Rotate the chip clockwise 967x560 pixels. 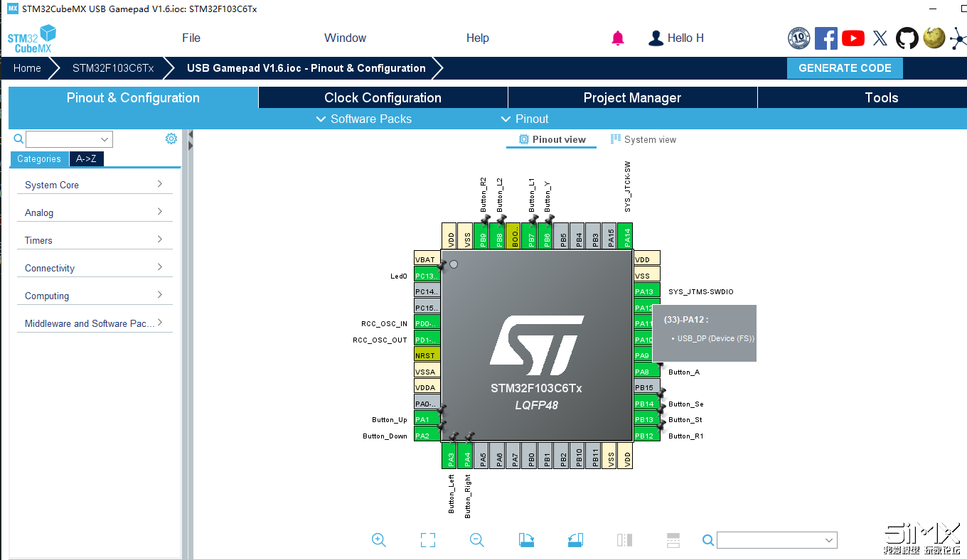[526, 540]
